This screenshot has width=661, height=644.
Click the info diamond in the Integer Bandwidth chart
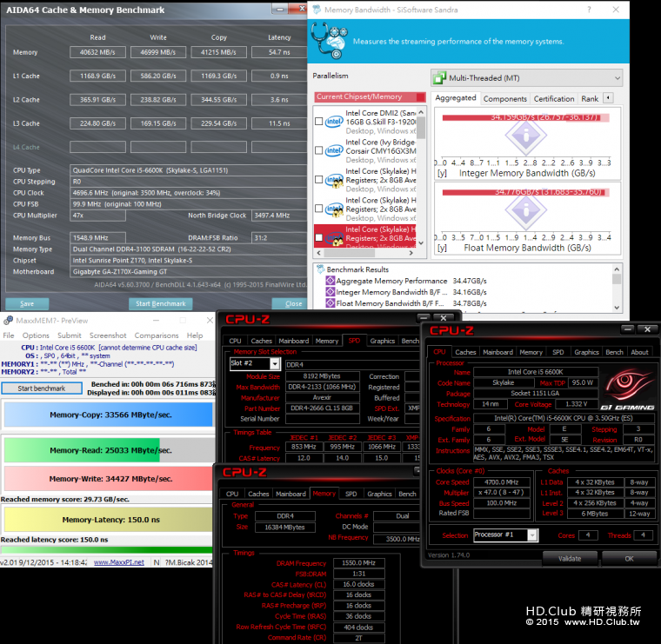coord(525,136)
